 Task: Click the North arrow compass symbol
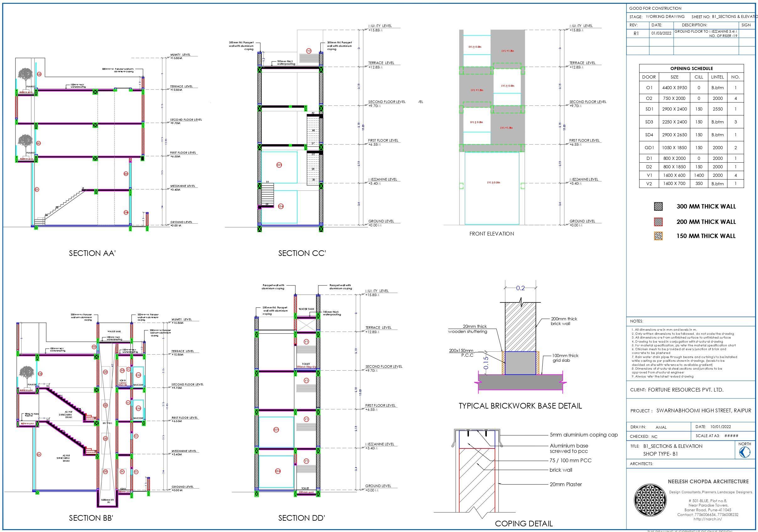[x=745, y=453]
